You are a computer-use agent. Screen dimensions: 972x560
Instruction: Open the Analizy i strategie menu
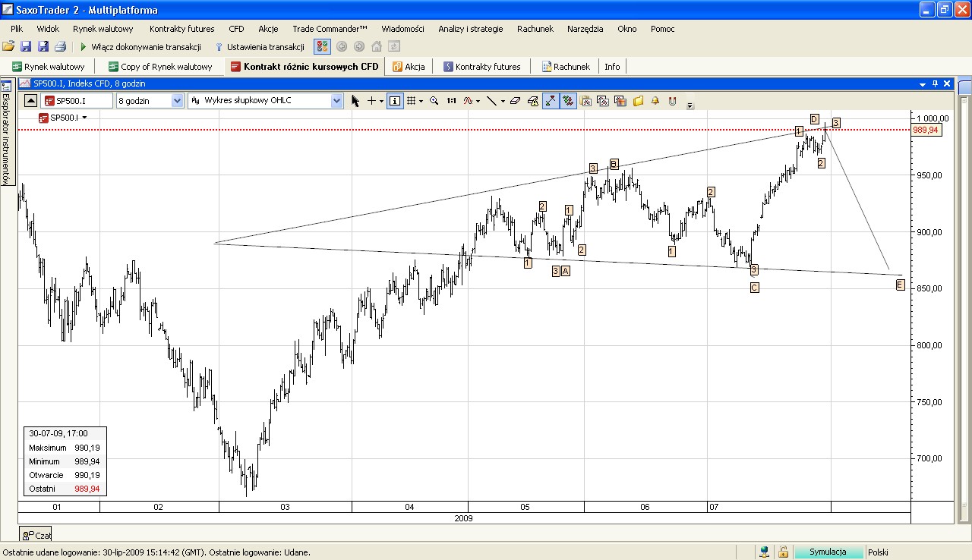coord(470,29)
